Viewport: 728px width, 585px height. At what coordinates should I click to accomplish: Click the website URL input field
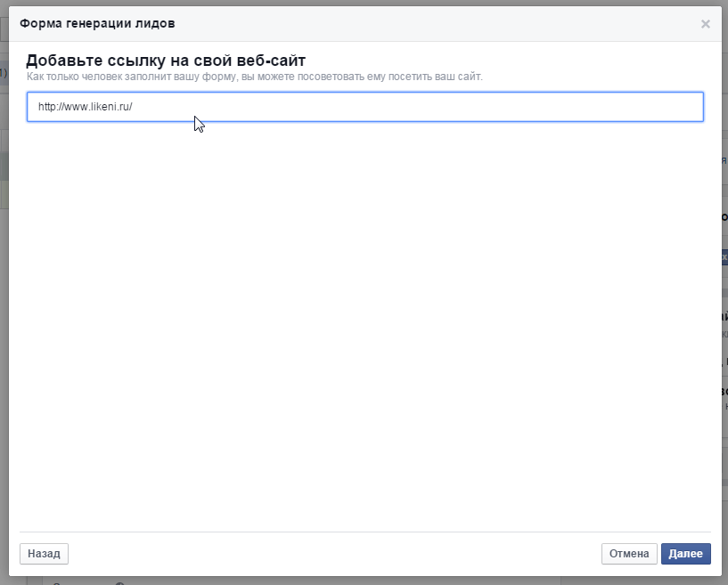point(364,107)
